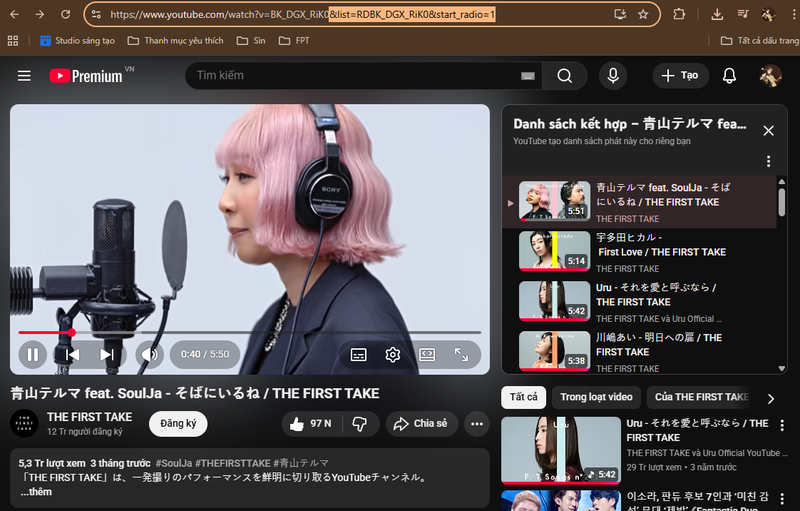The height and width of the screenshot is (511, 800).
Task: Bookmark this page with the star icon
Action: tap(643, 14)
